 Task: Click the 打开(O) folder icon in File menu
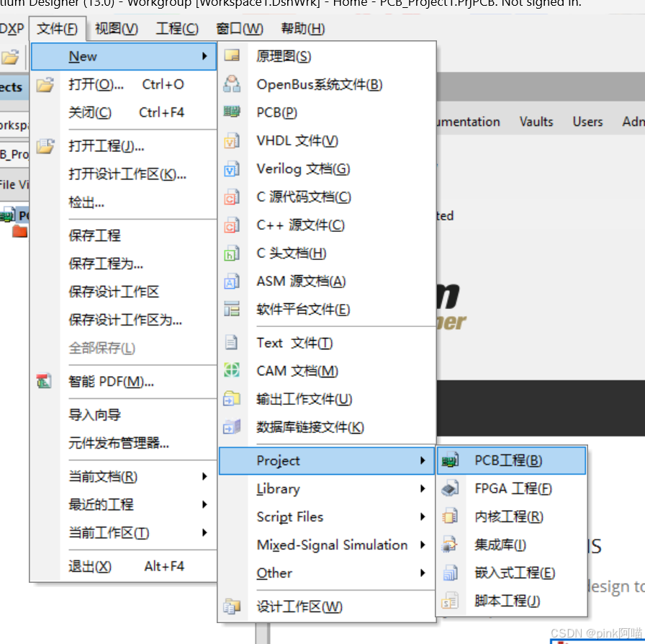coord(45,84)
